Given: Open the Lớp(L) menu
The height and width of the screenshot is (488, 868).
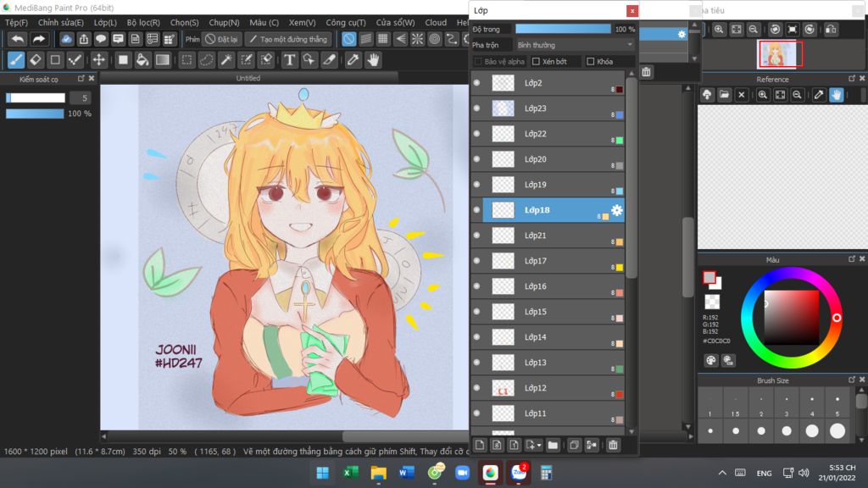Looking at the screenshot, I should click(105, 23).
